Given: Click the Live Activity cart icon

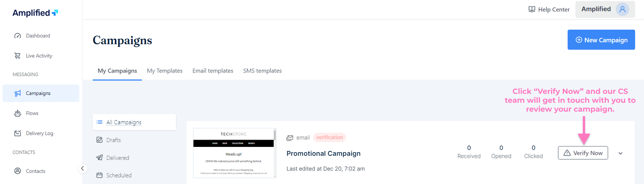Looking at the screenshot, I should coord(18,56).
